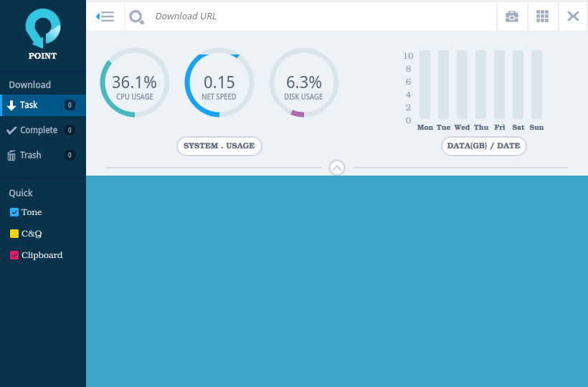Click the Thu bar in chart
This screenshot has width=588, height=387.
coord(480,85)
